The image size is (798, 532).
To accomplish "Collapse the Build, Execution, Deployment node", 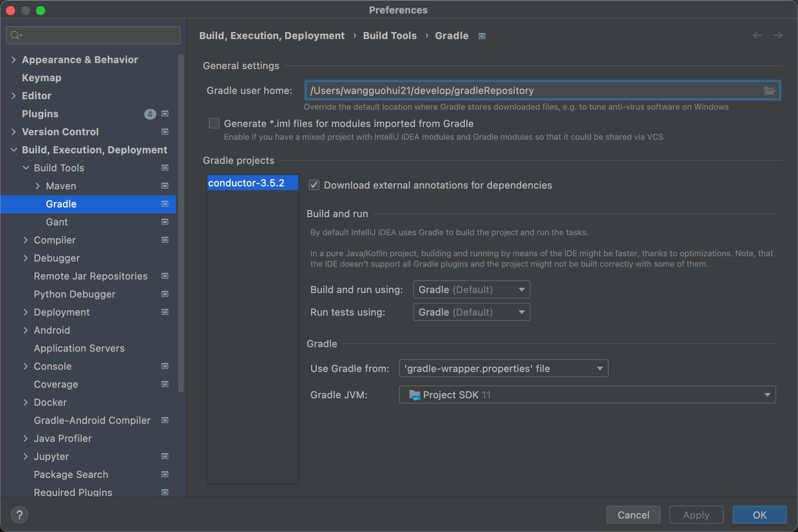I will click(14, 150).
